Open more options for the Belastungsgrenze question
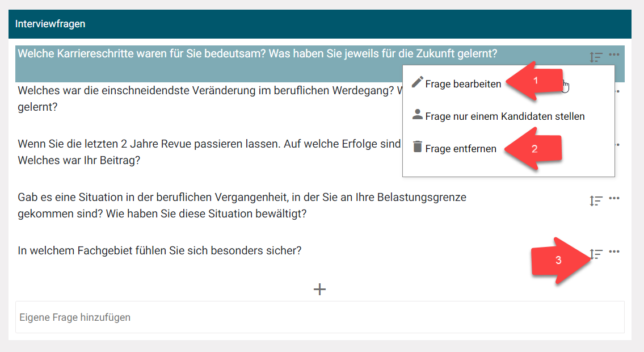 click(614, 198)
